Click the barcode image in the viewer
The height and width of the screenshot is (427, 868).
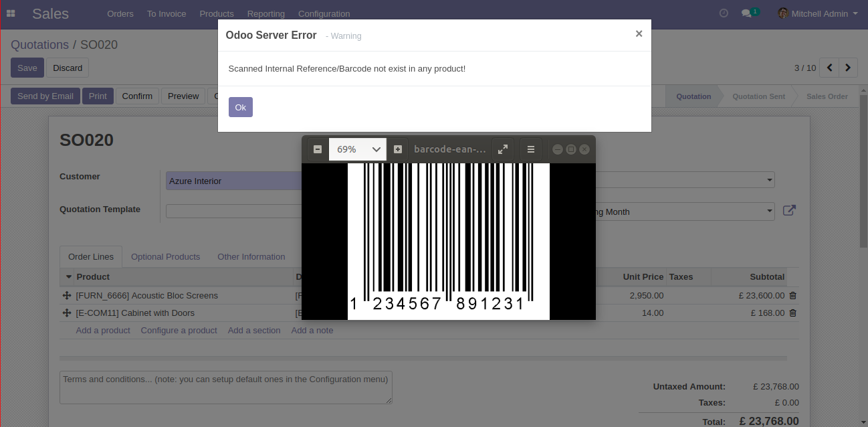tap(449, 241)
